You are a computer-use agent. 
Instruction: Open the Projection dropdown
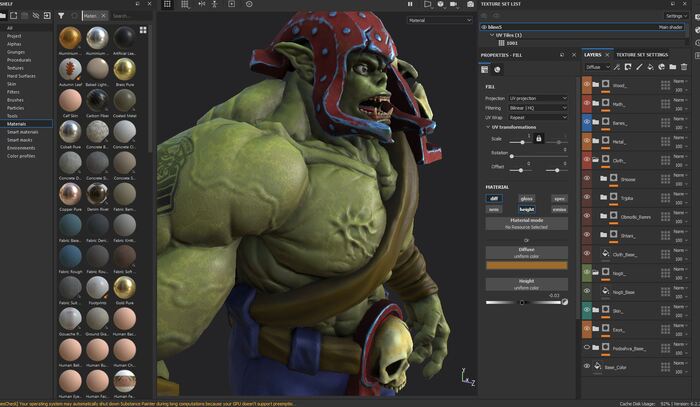click(538, 99)
